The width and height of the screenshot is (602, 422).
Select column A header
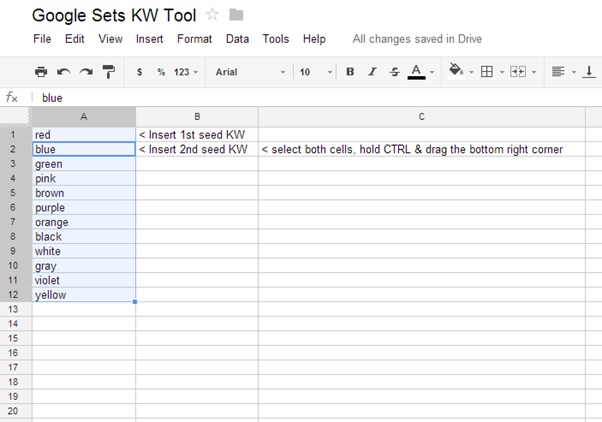coord(84,117)
